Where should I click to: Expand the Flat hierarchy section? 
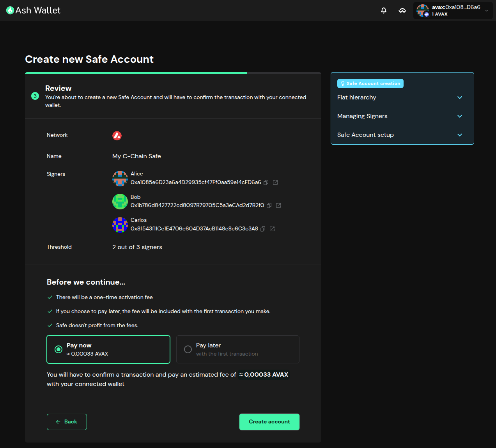tap(402, 97)
